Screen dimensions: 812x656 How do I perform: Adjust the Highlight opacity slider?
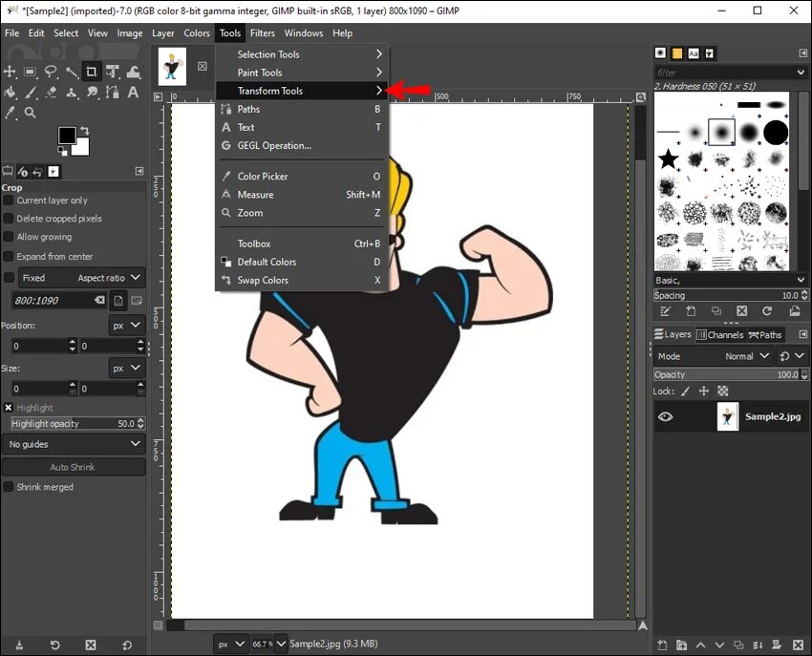77,424
